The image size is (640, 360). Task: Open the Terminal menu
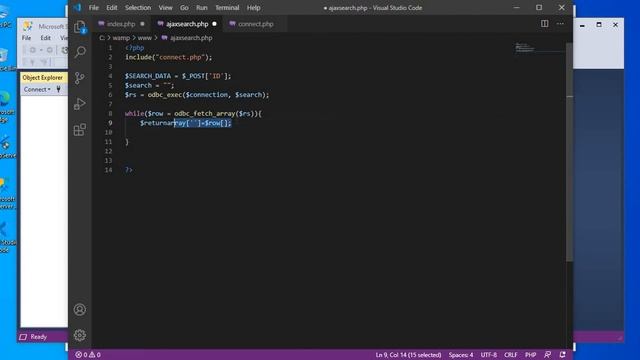tap(227, 8)
